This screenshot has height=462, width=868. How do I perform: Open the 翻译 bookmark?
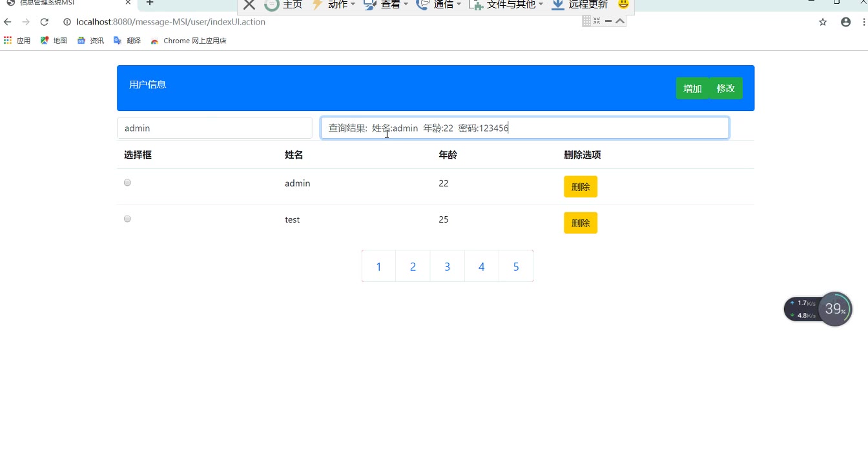(127, 41)
